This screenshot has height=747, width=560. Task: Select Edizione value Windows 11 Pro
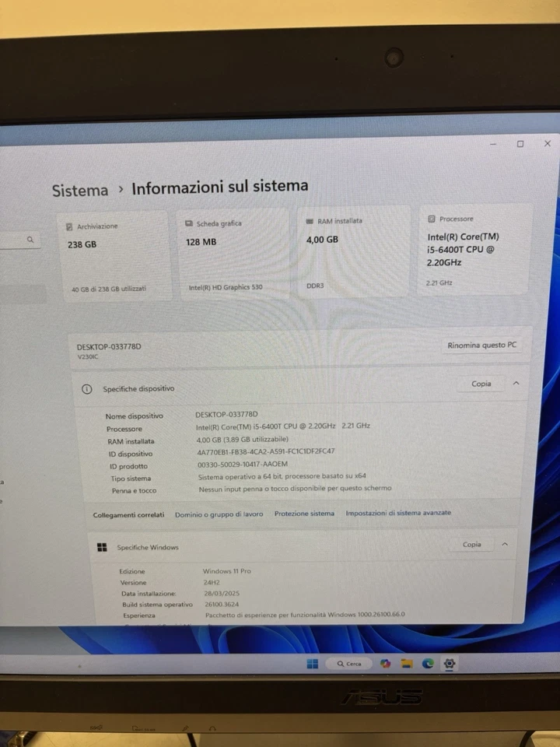(226, 570)
